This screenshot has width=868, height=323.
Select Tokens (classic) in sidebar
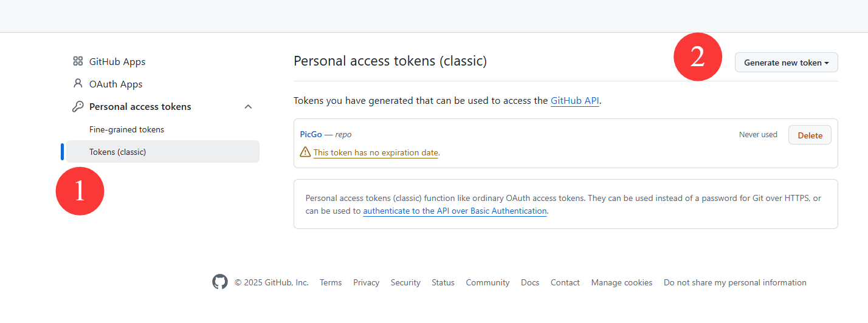117,152
